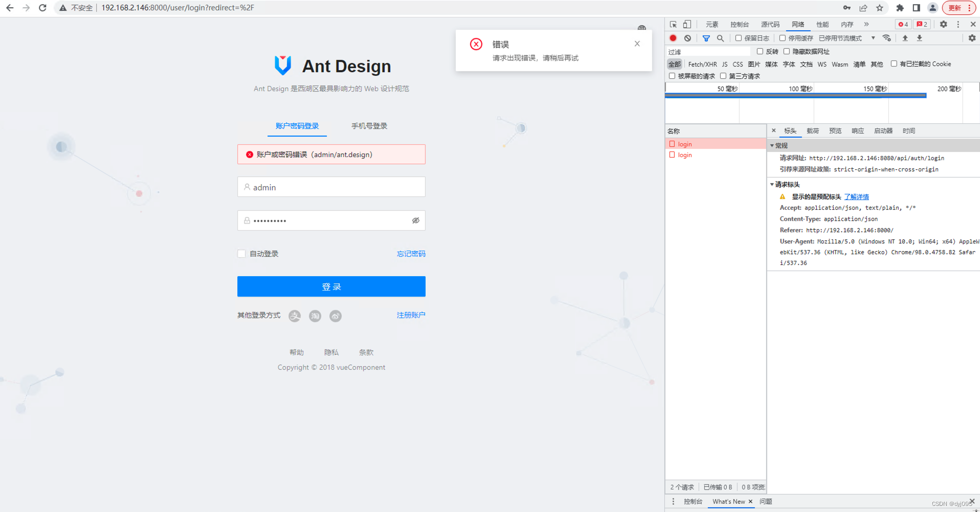Filter requests by Fetch/XHR
The height and width of the screenshot is (512, 980).
coord(702,64)
